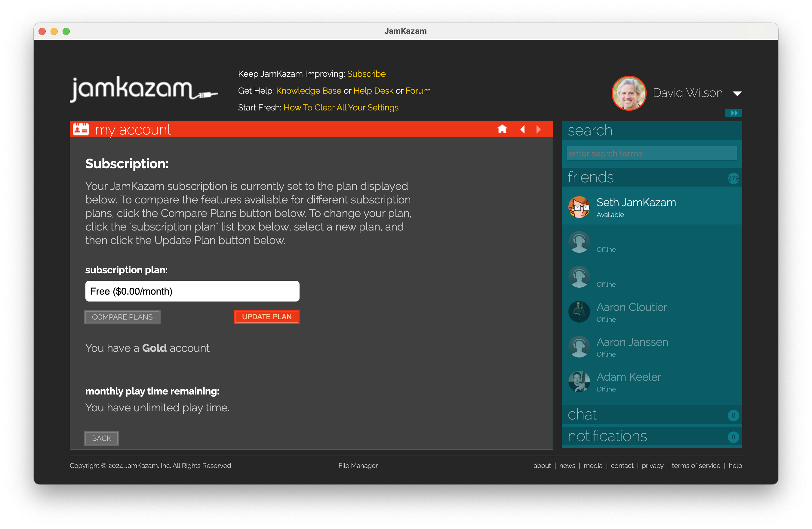Screen dimensions: 812x529
Task: Open the David Wilson user menu arrow
Action: 737,94
